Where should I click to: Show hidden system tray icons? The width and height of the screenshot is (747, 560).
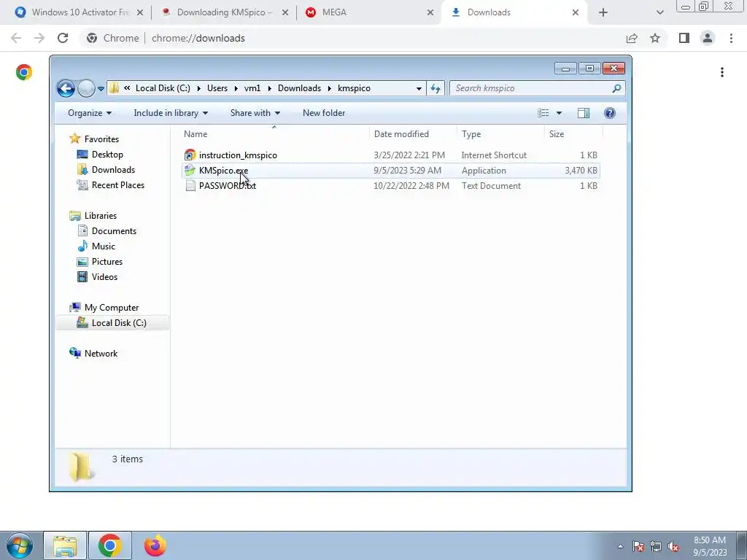coord(620,546)
